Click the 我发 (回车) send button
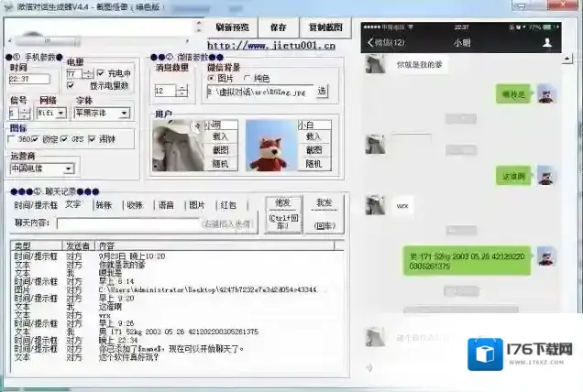Screen dimensions: 583x392 coord(324,215)
